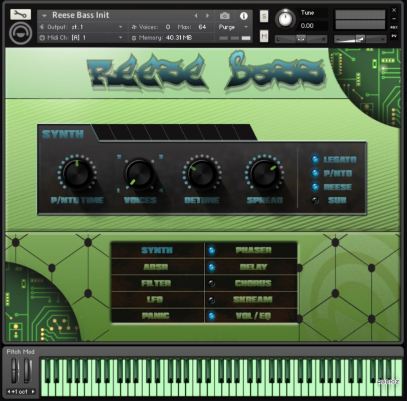Viewport: 407px width, 401px height.
Task: Open the DELAY effect page
Action: point(253,267)
